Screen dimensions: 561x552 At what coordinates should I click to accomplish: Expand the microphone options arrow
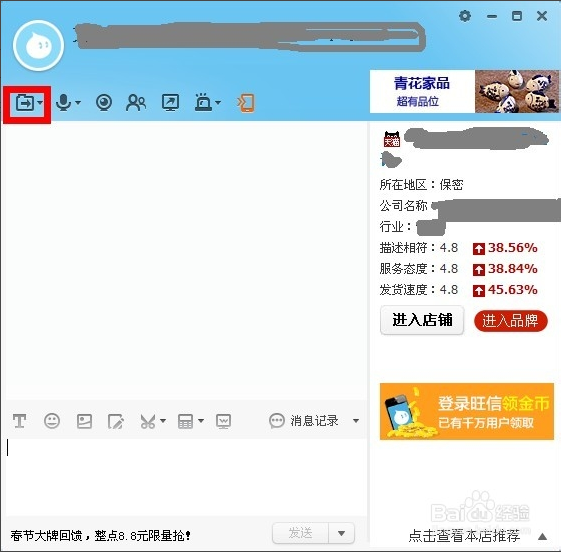pyautogui.click(x=78, y=103)
